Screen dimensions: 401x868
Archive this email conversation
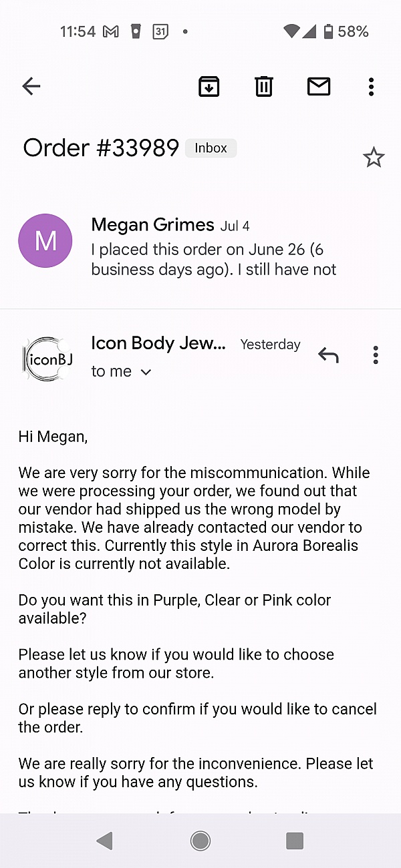tap(209, 86)
